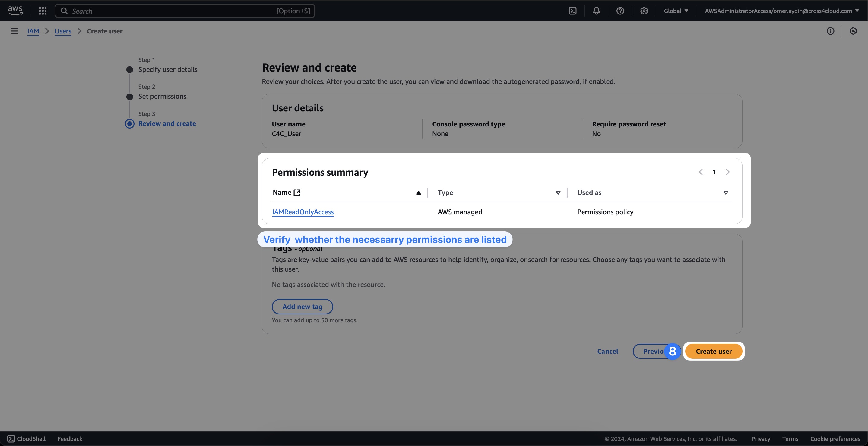This screenshot has height=446, width=868.
Task: Click the Permissions policy cell
Action: click(x=605, y=212)
